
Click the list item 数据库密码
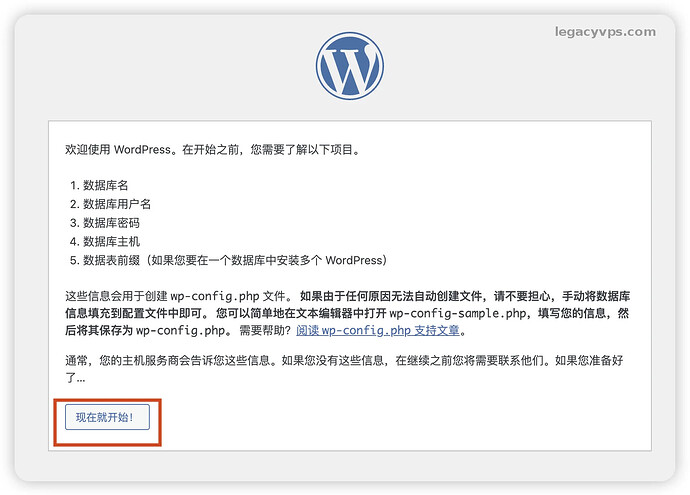(x=111, y=223)
